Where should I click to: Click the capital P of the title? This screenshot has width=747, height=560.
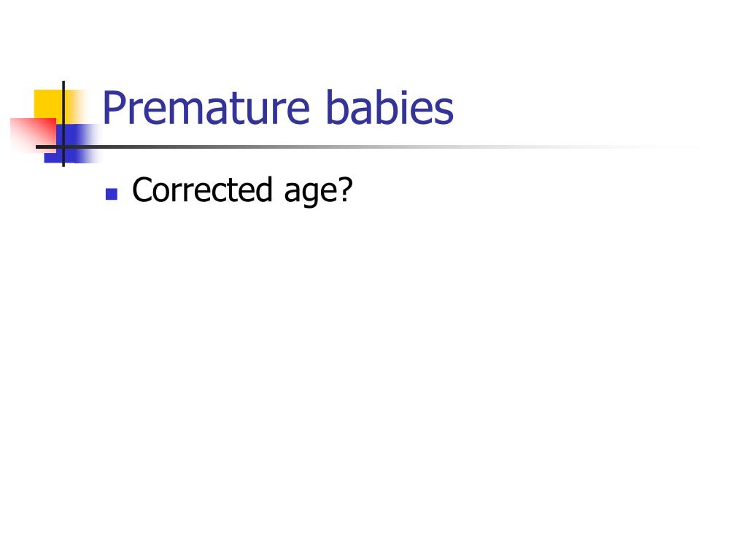tap(113, 108)
